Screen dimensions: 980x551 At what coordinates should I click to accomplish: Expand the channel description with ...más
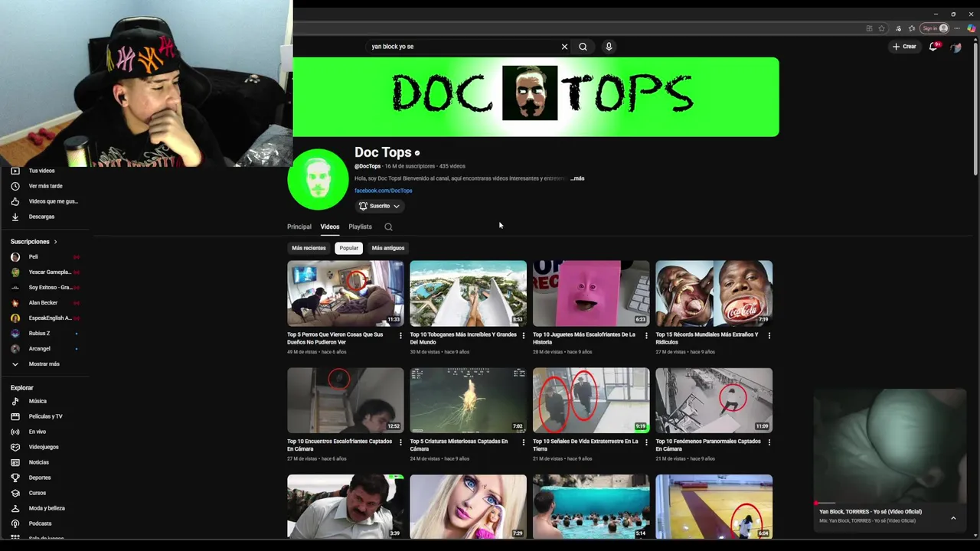click(577, 178)
